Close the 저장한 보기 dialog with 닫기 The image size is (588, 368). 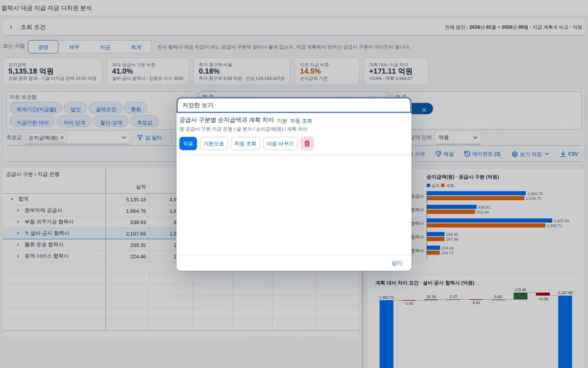[397, 263]
